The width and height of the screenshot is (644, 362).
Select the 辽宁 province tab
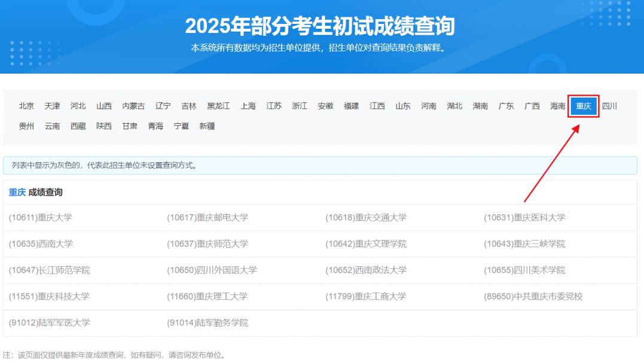[163, 106]
